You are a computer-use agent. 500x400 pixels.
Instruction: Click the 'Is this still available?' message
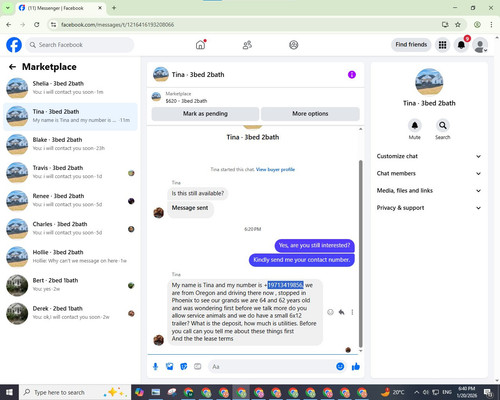(x=198, y=193)
